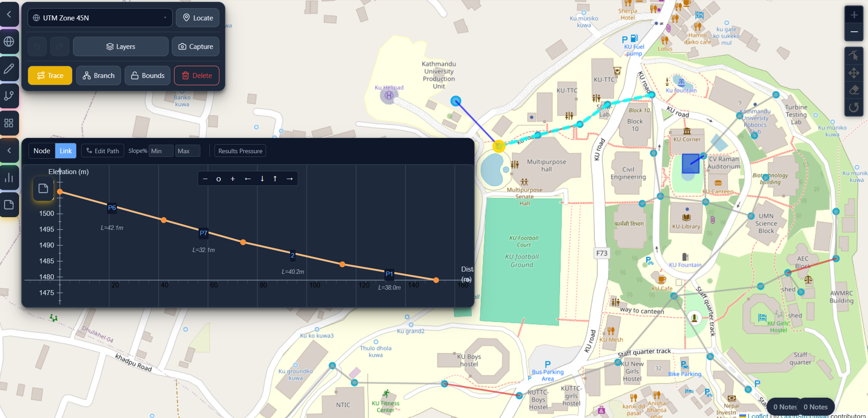Click the chart reset 'o' control

pos(218,179)
